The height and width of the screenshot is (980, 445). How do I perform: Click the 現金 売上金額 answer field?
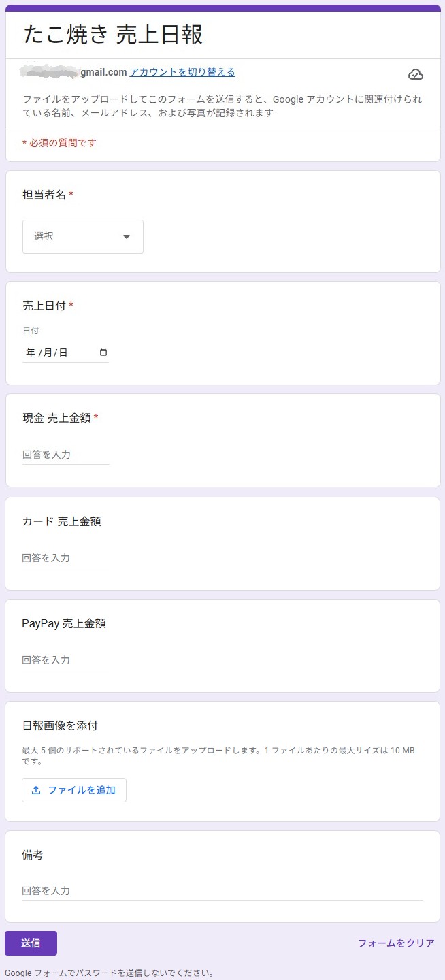click(x=65, y=454)
